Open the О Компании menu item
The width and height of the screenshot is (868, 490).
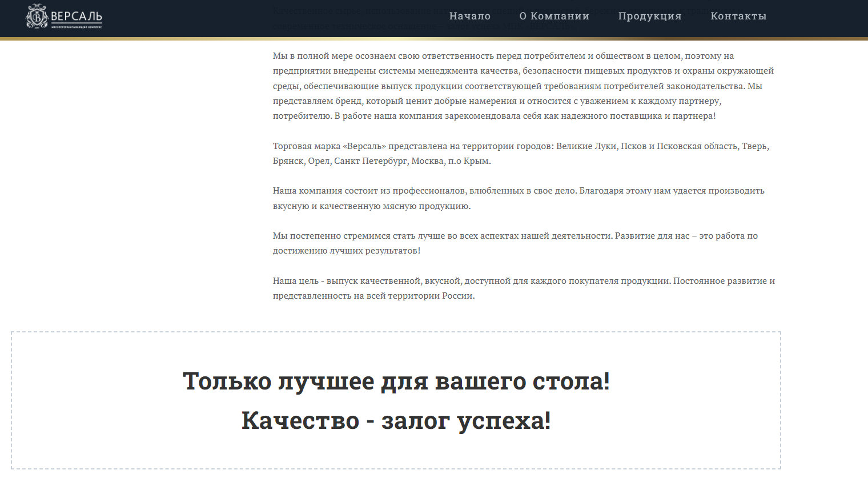pyautogui.click(x=554, y=16)
